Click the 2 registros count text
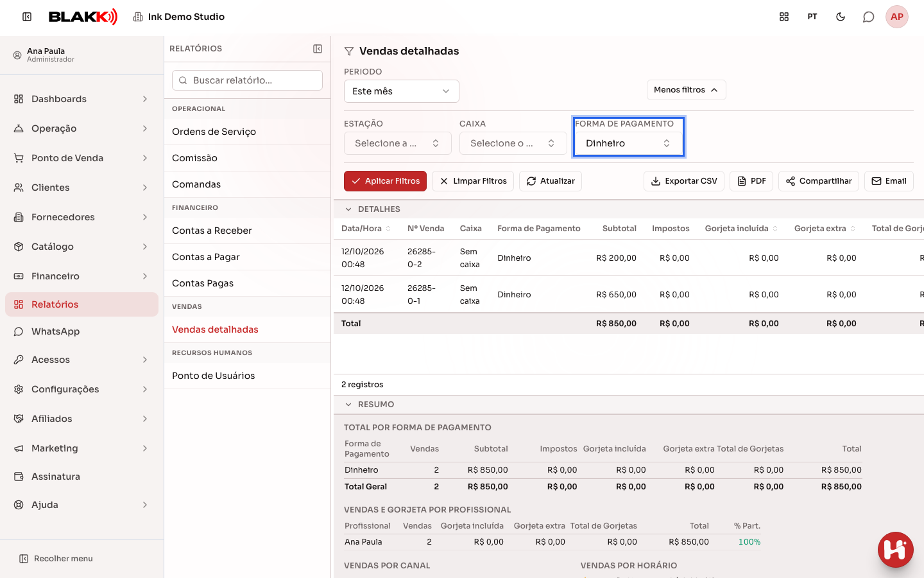Image resolution: width=924 pixels, height=578 pixels. coord(362,385)
